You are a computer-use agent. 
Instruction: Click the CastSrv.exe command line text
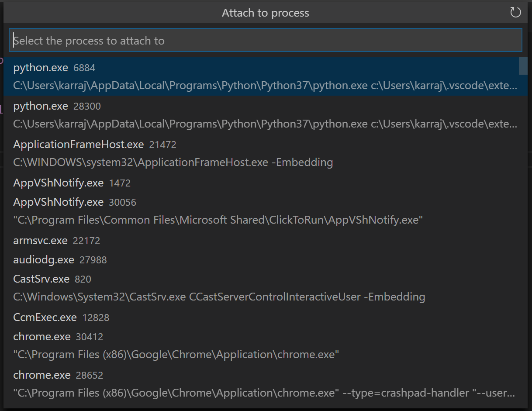[218, 297]
